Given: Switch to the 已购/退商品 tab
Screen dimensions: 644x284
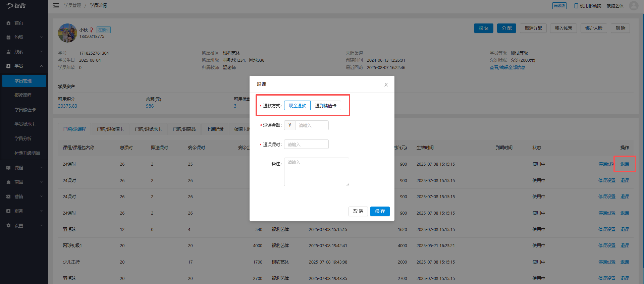Looking at the screenshot, I should pos(184,129).
